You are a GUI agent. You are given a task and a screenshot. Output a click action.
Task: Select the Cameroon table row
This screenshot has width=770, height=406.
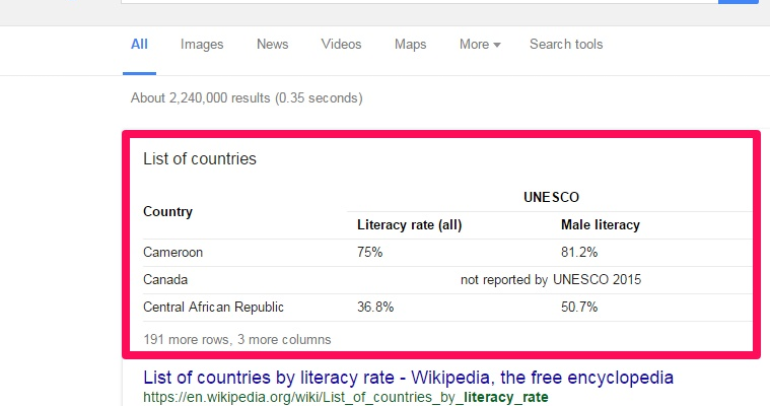point(447,252)
